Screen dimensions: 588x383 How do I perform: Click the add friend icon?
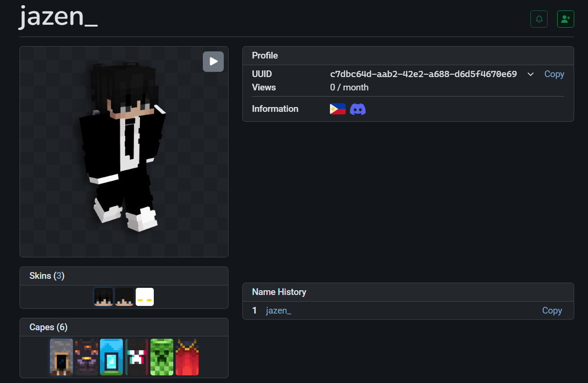566,19
